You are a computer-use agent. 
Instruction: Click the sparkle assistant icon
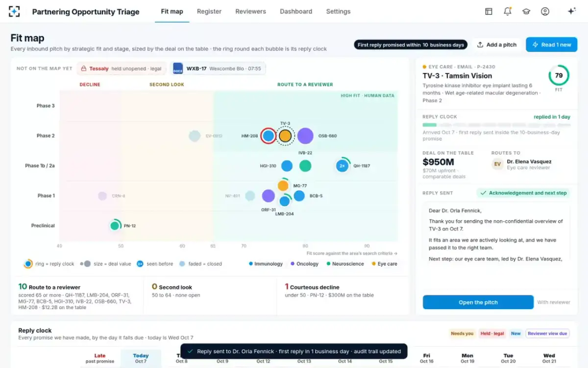pyautogui.click(x=571, y=11)
